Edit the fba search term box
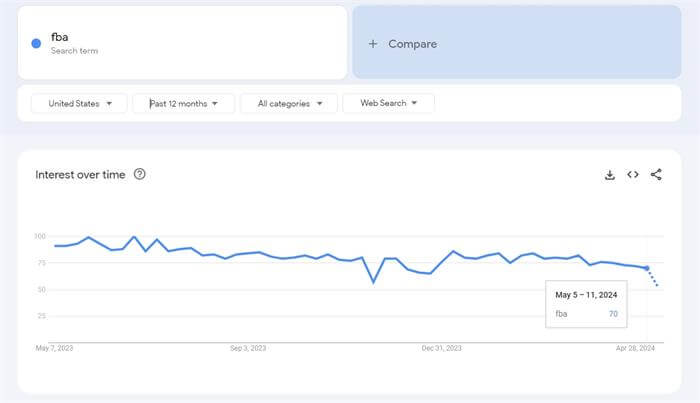The height and width of the screenshot is (403, 700). coord(182,42)
